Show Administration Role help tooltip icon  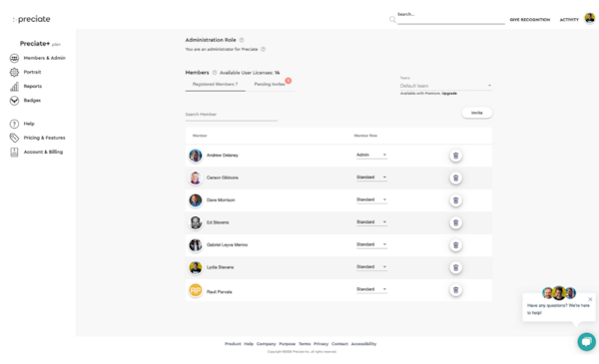[242, 40]
